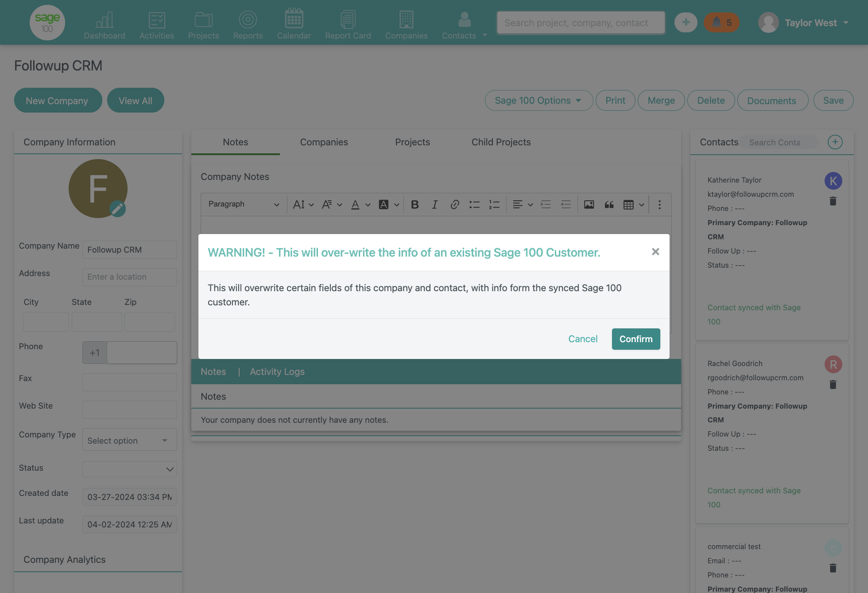Open the text alignment dropdown
Image resolution: width=868 pixels, height=593 pixels.
click(523, 204)
